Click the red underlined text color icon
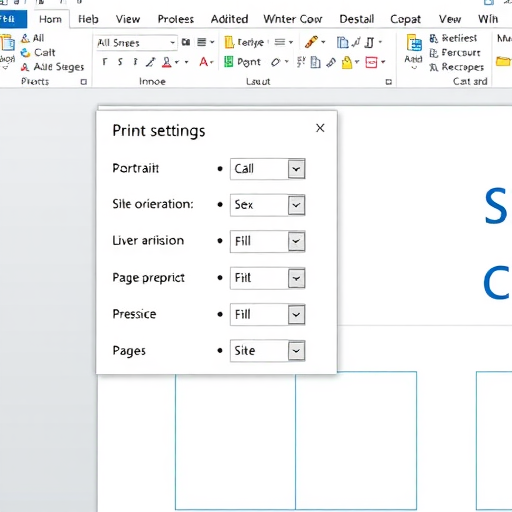The image size is (512, 512). coord(167,62)
